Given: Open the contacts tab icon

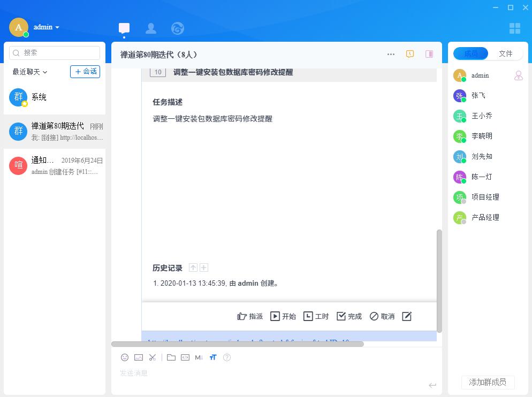Looking at the screenshot, I should coord(150,28).
